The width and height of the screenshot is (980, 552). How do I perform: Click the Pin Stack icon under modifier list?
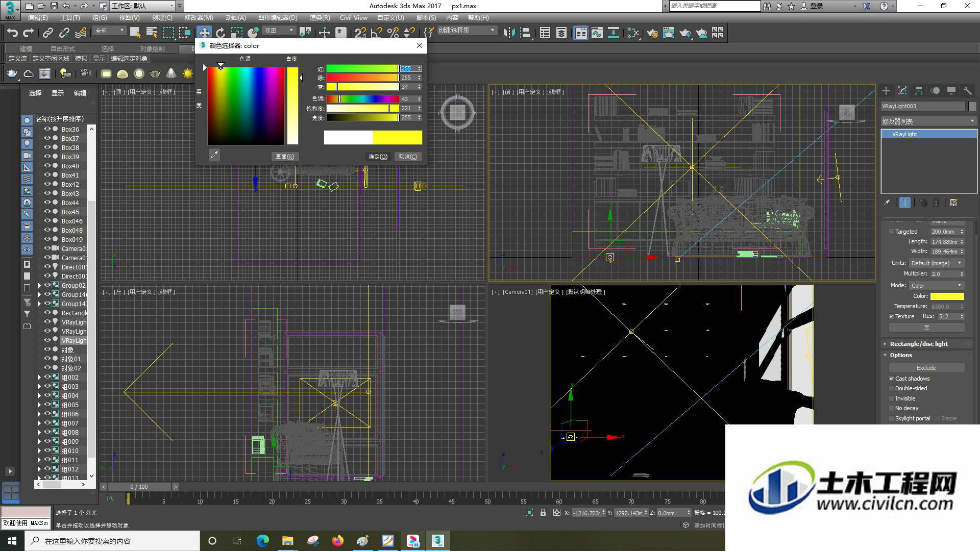887,203
